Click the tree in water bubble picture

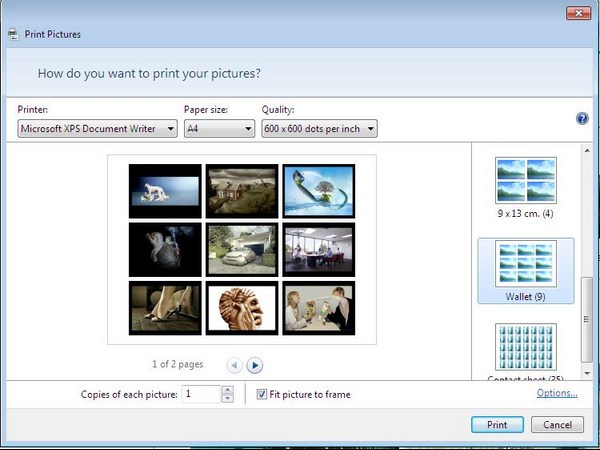(319, 191)
